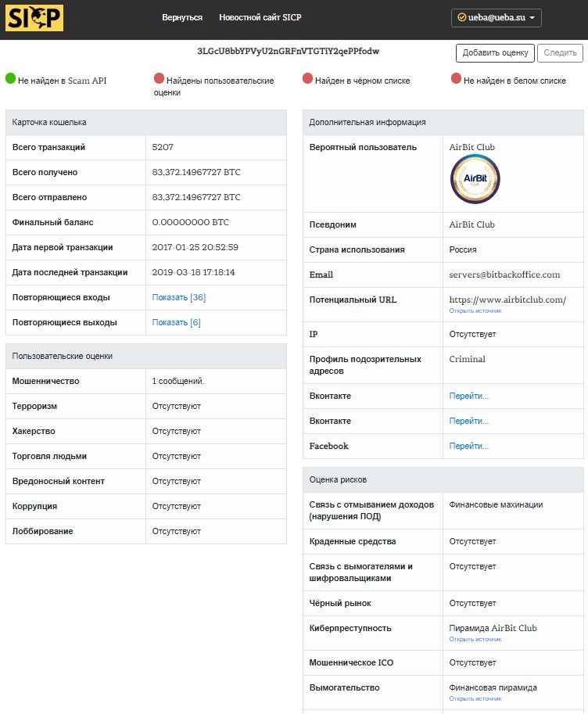Click the red whitelist status dot
Screen dimensions: 588x714
click(457, 78)
